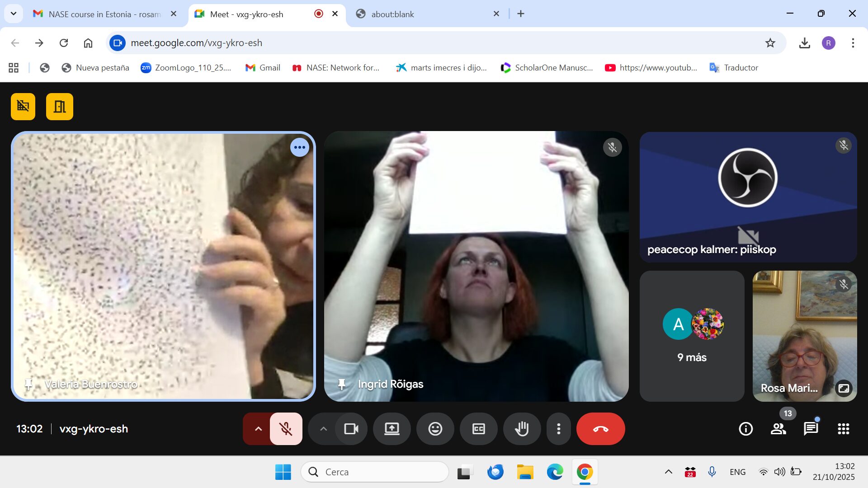Open the Gmail bookmark

coord(263,68)
